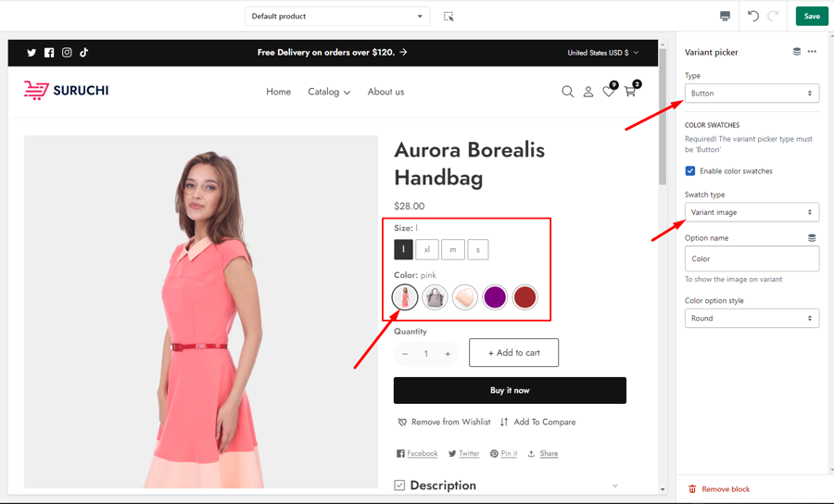This screenshot has height=504, width=834.
Task: Disable the Enable color swatches checkbox
Action: coord(690,171)
